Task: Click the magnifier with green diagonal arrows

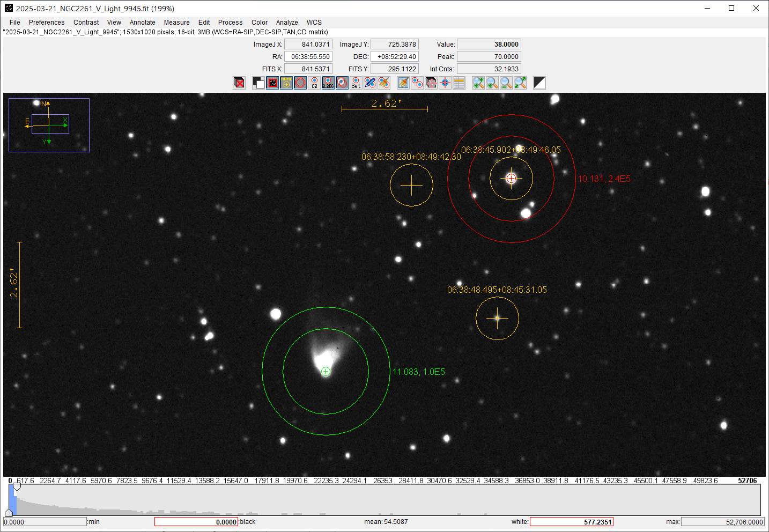Action: (x=520, y=83)
